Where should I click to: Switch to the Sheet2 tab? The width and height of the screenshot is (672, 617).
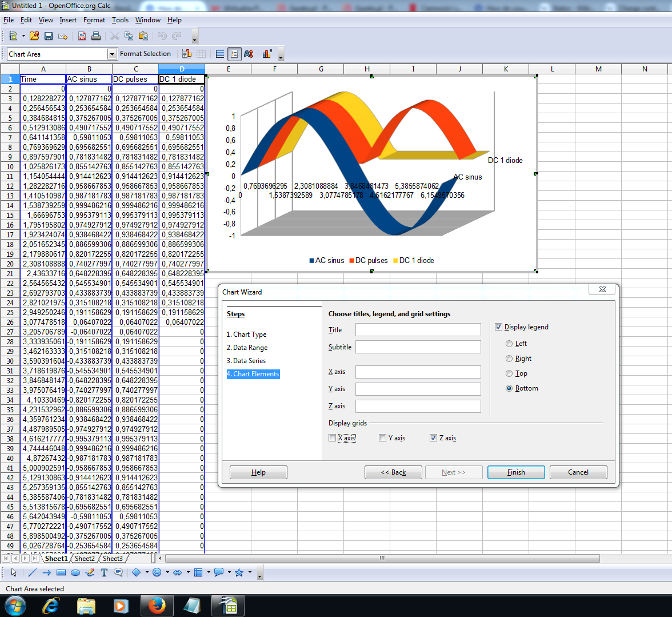(85, 558)
